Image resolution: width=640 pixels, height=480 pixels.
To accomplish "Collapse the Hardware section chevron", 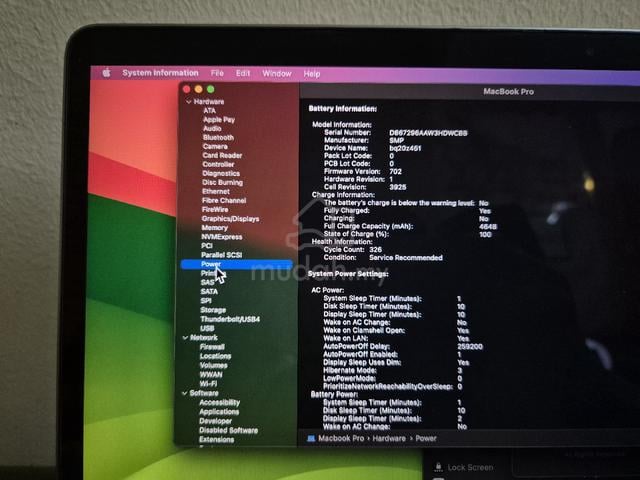I will pyautogui.click(x=189, y=102).
